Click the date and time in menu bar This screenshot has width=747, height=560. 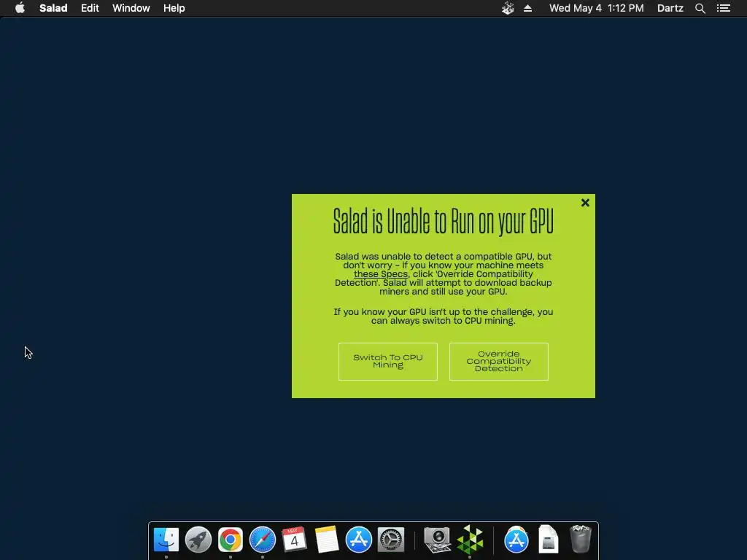pos(597,8)
